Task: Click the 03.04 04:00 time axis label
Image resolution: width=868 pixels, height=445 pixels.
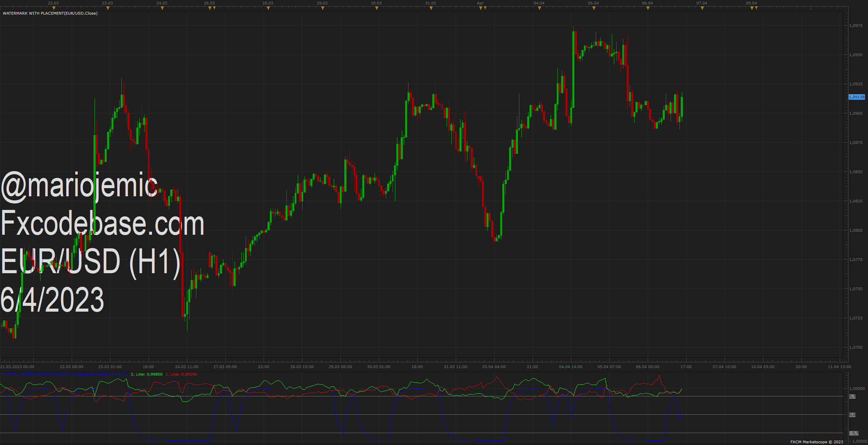Action: coord(494,367)
